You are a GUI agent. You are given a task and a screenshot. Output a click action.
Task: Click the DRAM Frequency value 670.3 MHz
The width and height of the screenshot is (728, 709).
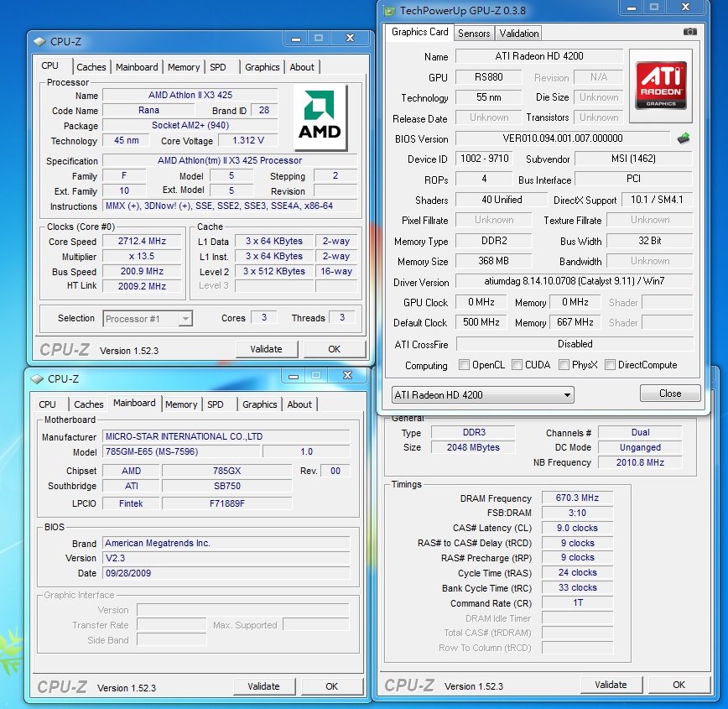[577, 498]
